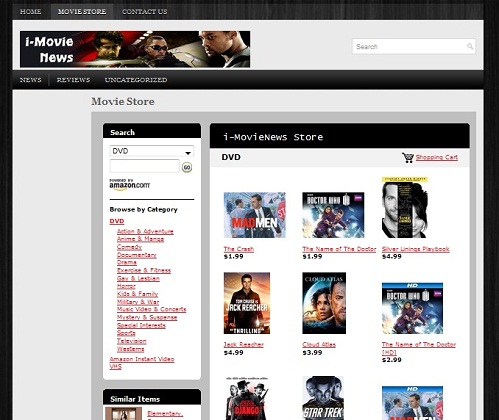
Task: Click Doctor Who cover above $1.99 price
Action: (333, 215)
